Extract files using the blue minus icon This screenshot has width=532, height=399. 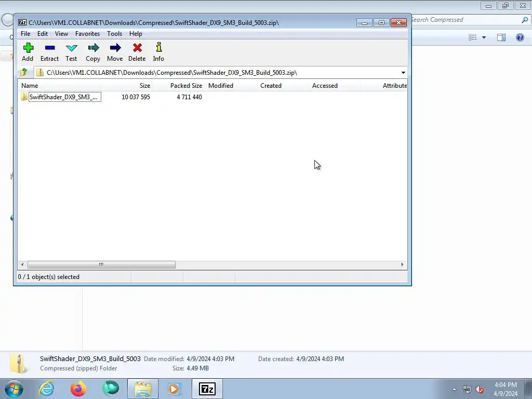coord(50,48)
